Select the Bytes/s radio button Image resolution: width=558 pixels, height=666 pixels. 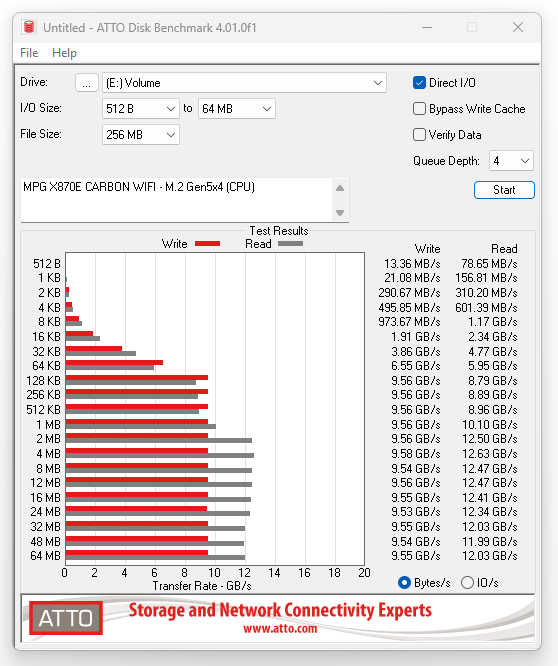(404, 582)
